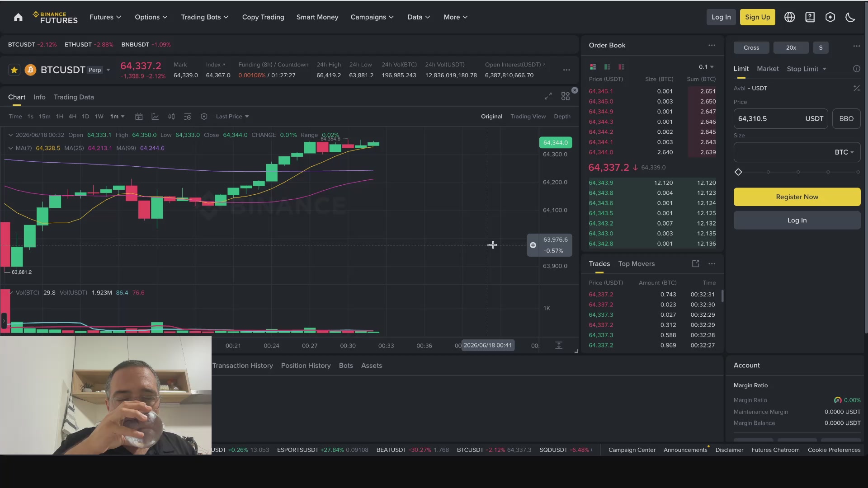Click the yellow Sign Up button
Image resolution: width=868 pixels, height=488 pixels.
pos(757,17)
